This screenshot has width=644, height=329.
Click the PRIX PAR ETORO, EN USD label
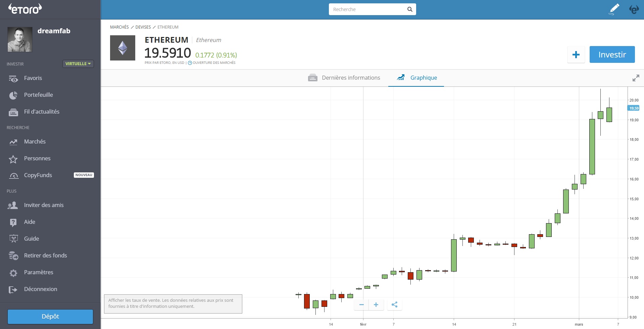[164, 63]
